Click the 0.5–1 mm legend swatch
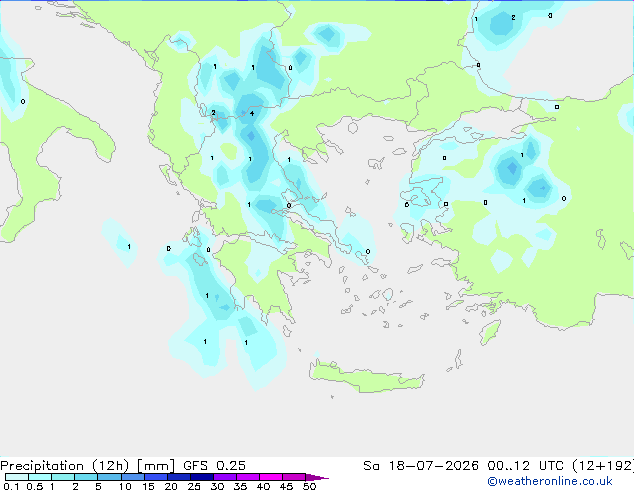The width and height of the screenshot is (634, 490). [40, 477]
